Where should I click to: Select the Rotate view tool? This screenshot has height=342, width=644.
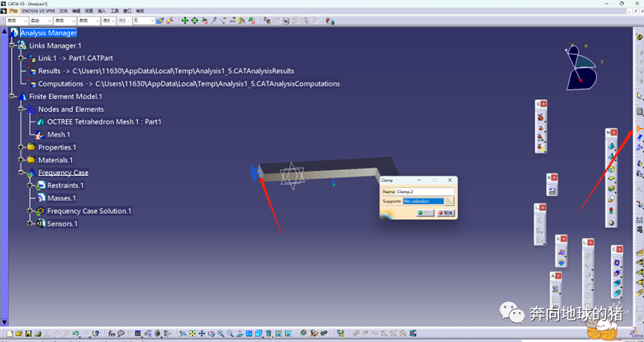coord(211,333)
